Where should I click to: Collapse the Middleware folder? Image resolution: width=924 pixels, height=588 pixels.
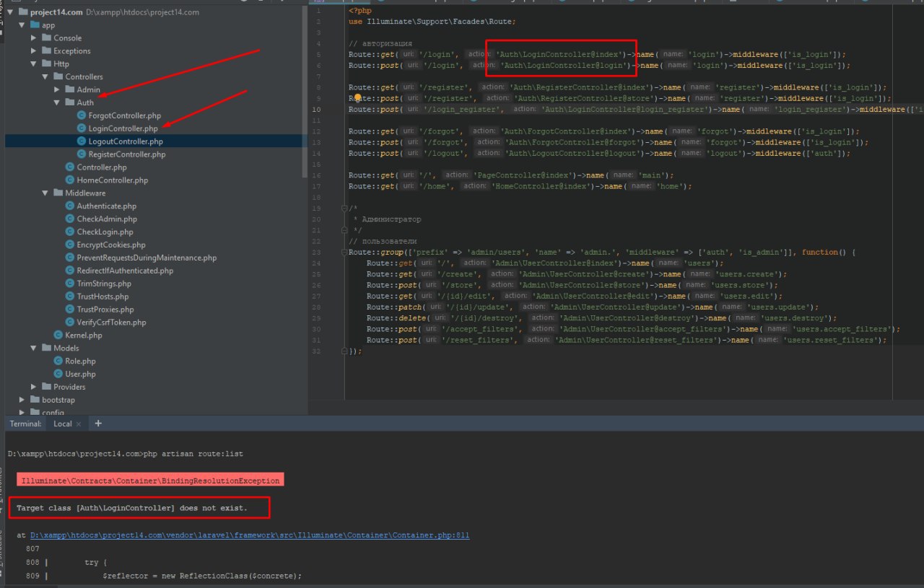pos(45,193)
